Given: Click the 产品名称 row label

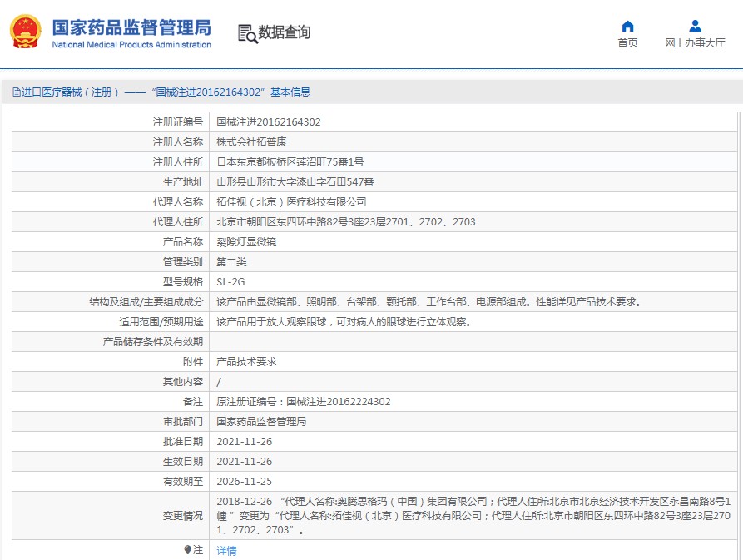Looking at the screenshot, I should [183, 241].
